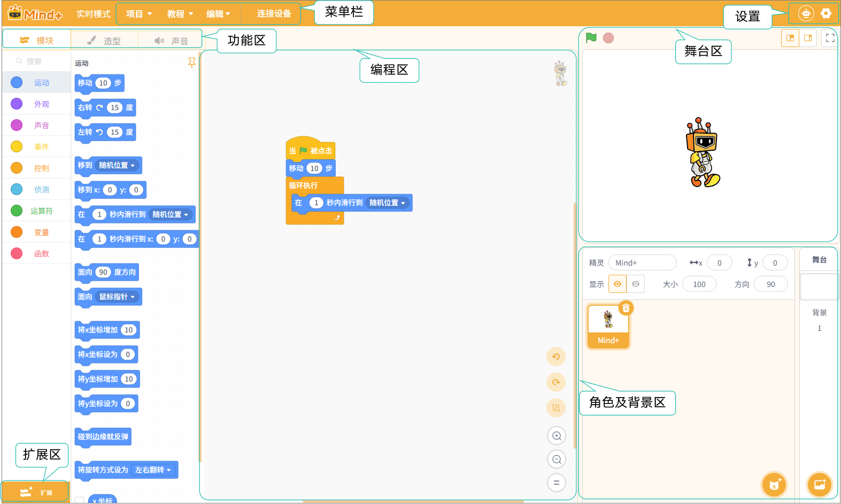
Task: Open the 项目 menu dropdown
Action: [139, 14]
